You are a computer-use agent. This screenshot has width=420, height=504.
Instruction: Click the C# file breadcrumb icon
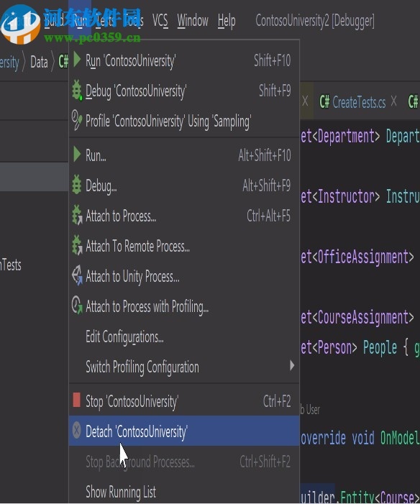click(x=63, y=61)
